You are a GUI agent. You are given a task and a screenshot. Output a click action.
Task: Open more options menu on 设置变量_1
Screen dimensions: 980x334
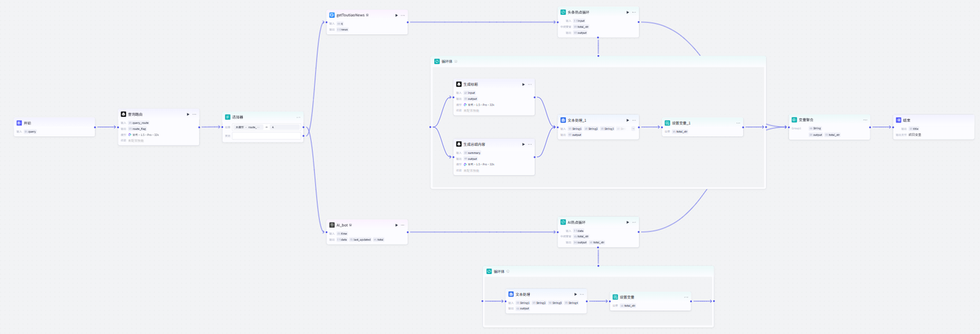coord(738,123)
